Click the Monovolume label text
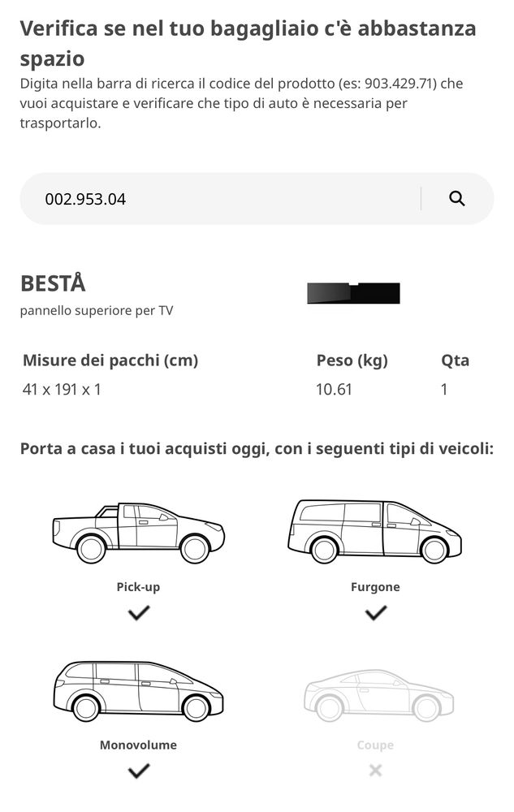 click(x=138, y=745)
